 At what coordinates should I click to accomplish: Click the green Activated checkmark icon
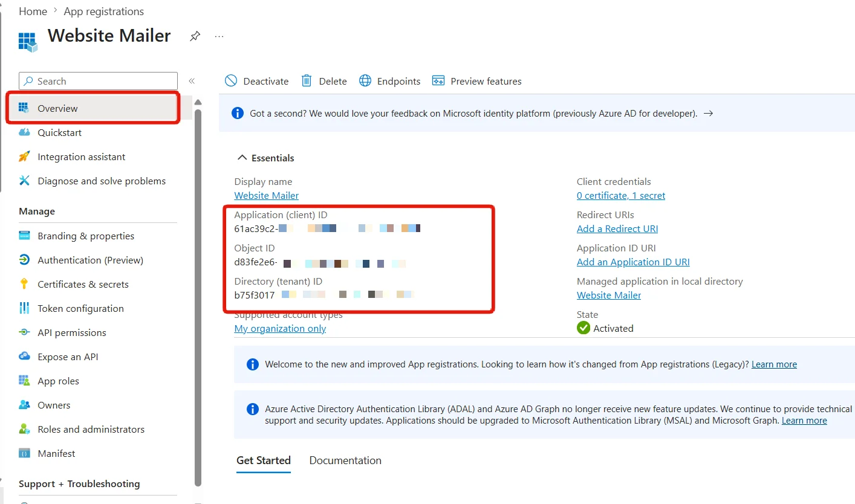pos(584,328)
